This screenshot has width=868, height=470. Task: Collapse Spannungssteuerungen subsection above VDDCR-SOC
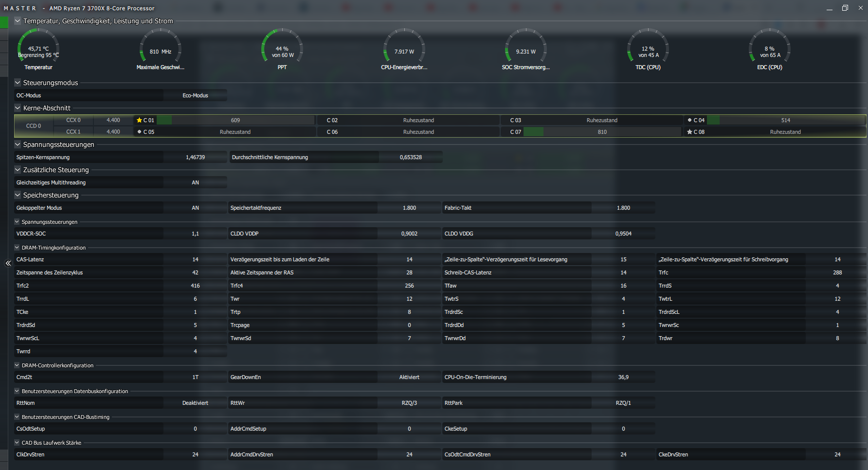17,222
